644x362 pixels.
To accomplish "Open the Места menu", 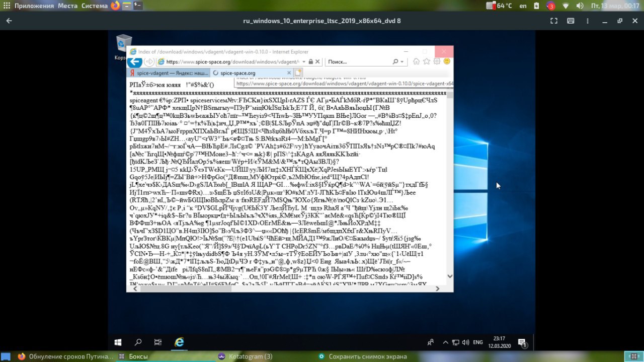I will (67, 6).
